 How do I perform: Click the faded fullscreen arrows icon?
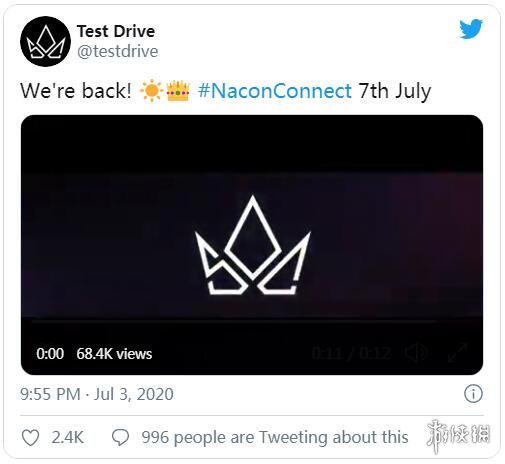coord(458,353)
